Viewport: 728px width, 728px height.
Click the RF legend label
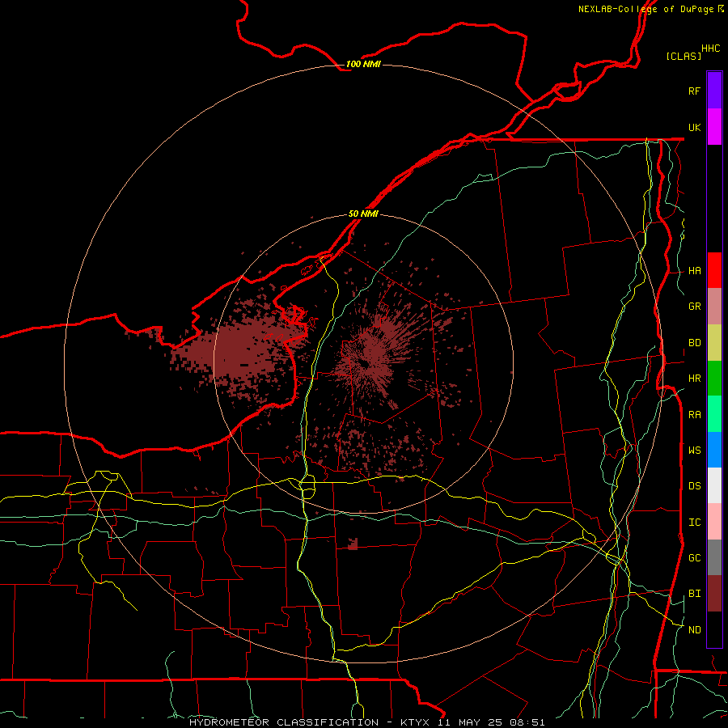(694, 91)
